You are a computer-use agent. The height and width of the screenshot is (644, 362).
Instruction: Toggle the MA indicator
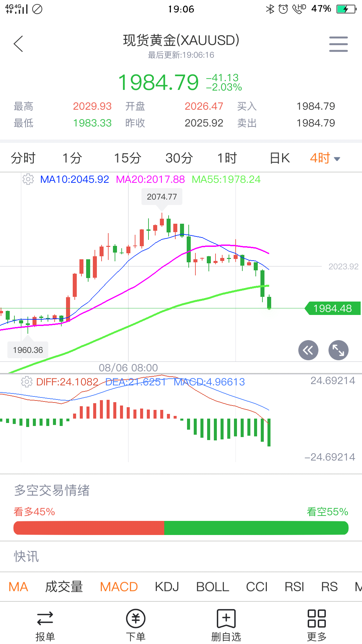[x=18, y=587]
